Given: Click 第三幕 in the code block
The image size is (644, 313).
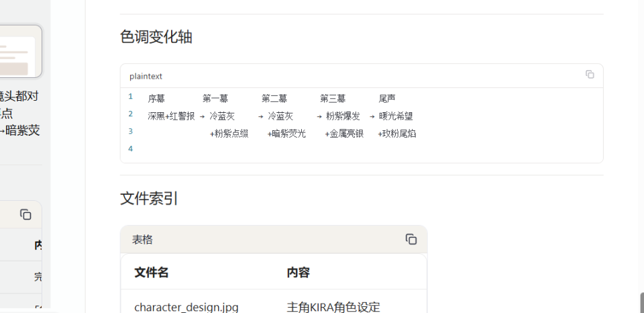Looking at the screenshot, I should 333,99.
